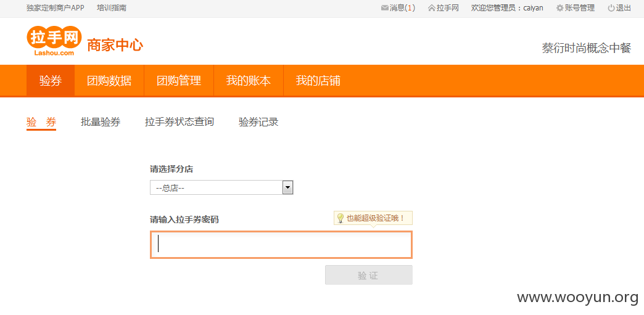Click the 也能超级验证哦！ tooltip
This screenshot has width=644, height=315.
373,218
